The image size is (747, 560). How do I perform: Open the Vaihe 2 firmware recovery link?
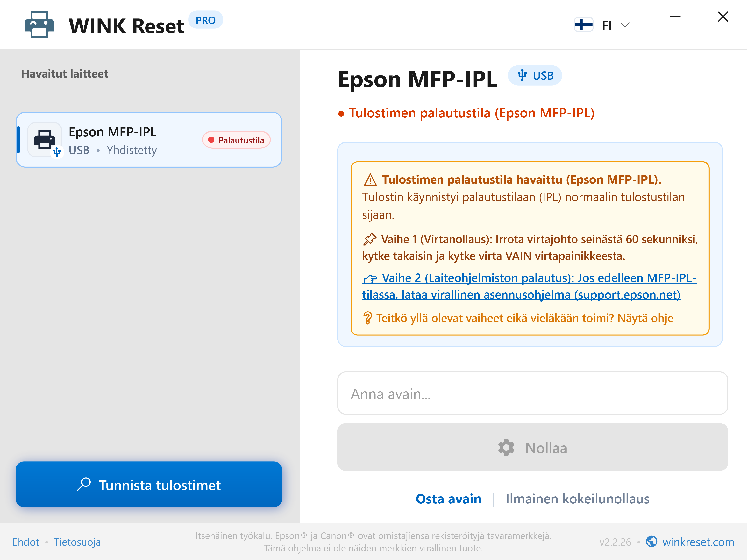pyautogui.click(x=529, y=286)
